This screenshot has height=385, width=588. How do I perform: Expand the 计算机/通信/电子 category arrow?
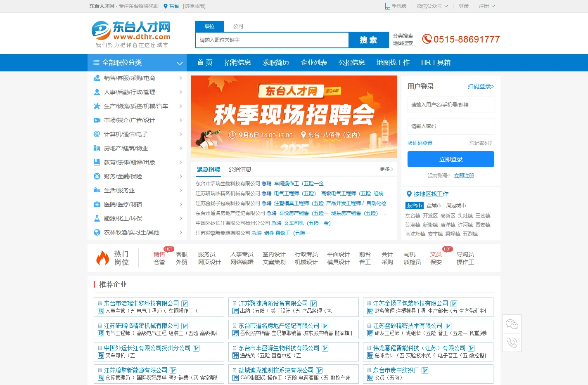(181, 134)
